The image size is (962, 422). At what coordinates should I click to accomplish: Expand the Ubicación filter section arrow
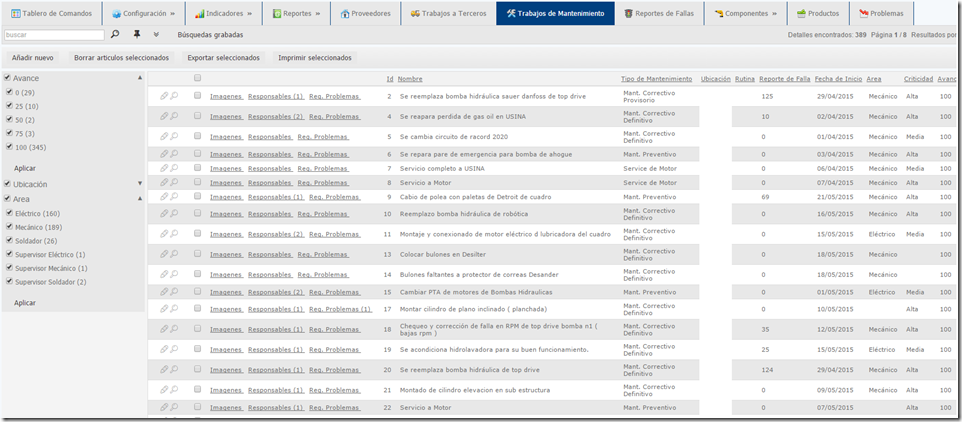coord(140,183)
